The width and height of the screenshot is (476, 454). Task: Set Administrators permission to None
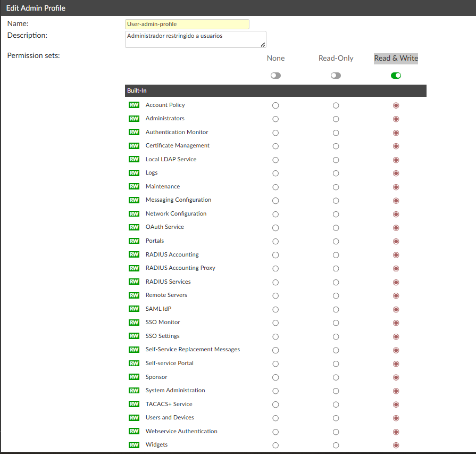(x=275, y=119)
